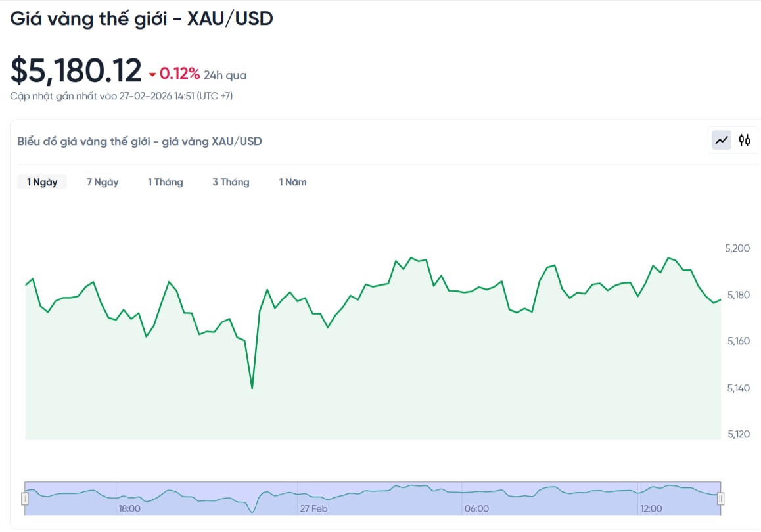Click the $5,180.12 current price

point(76,70)
